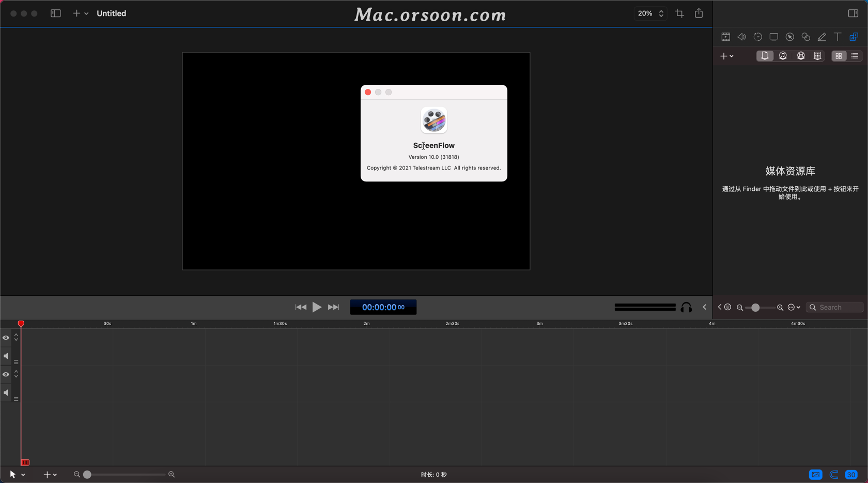Select the canvas crop tool

pos(680,13)
